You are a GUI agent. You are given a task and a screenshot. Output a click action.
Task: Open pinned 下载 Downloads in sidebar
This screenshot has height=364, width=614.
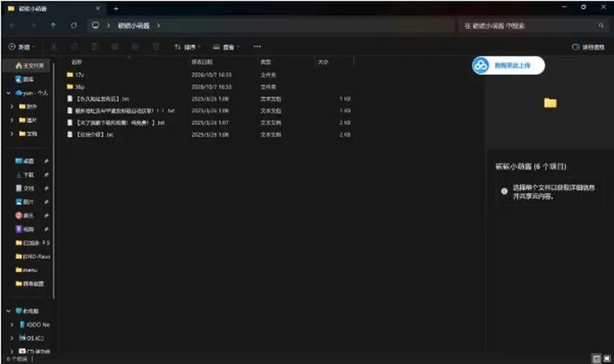click(x=25, y=175)
